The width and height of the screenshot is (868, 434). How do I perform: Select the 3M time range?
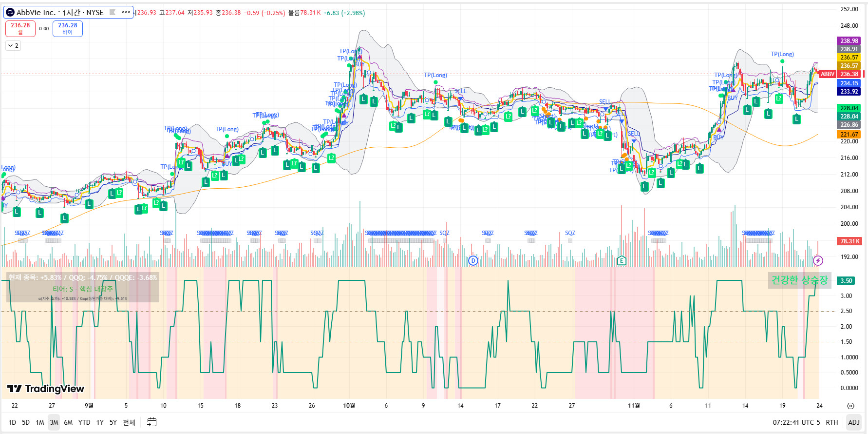click(54, 422)
